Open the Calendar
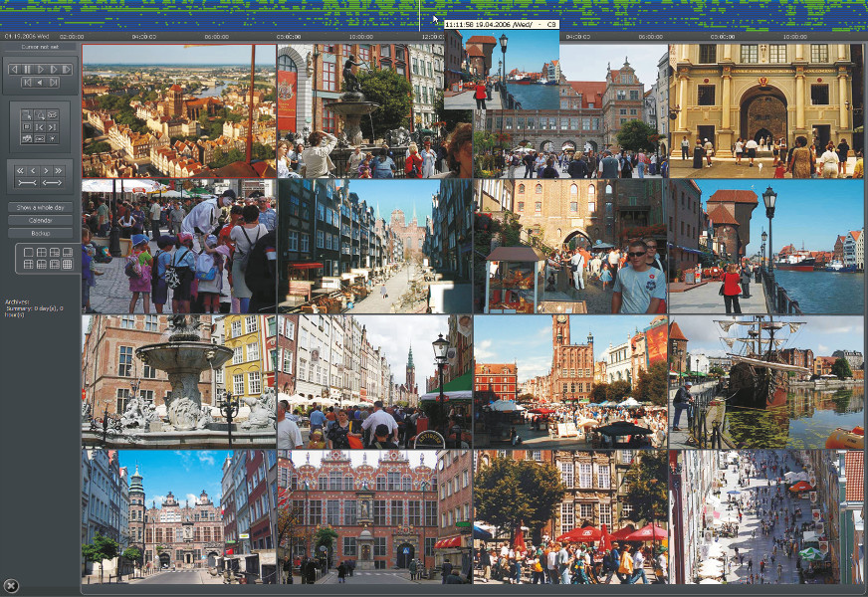The height and width of the screenshot is (597, 868). 40,220
